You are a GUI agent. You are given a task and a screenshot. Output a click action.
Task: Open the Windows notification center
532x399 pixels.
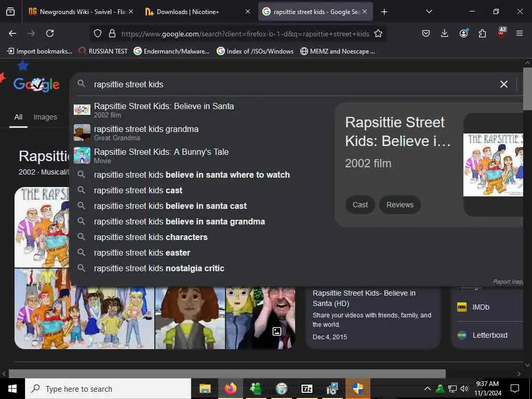[x=515, y=389]
